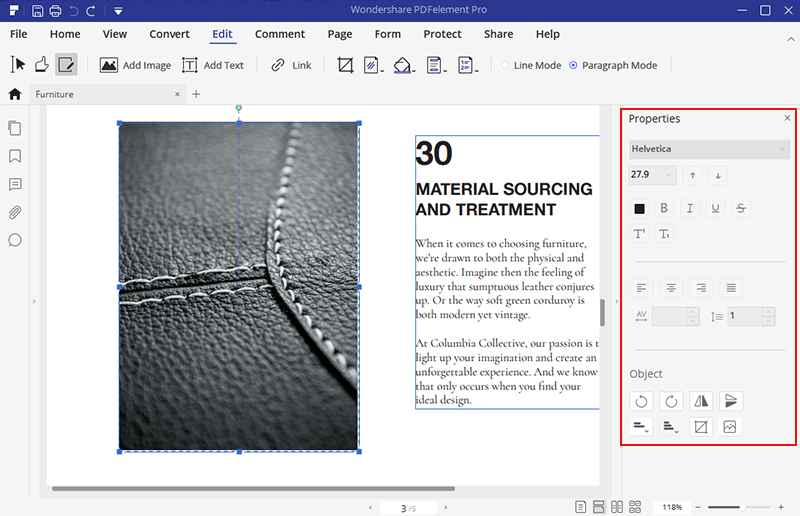Viewport: 800px width, 516px height.
Task: Click the Crop tool in toolbar
Action: pyautogui.click(x=346, y=65)
